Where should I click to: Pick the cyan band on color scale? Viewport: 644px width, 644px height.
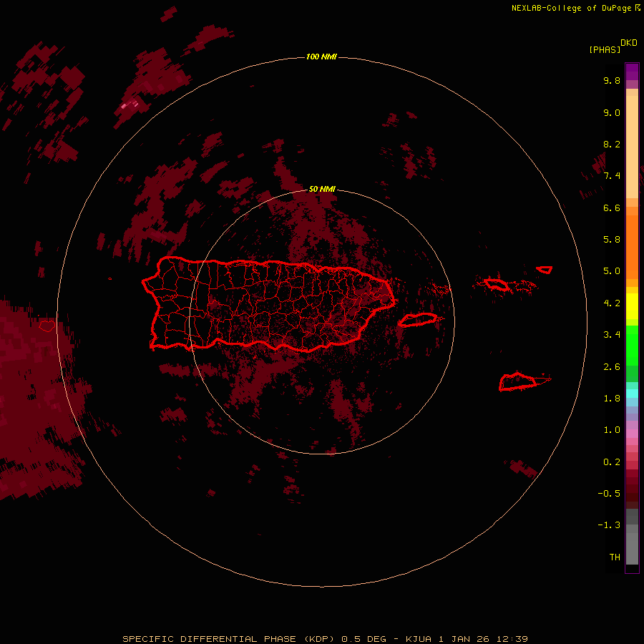coord(632,394)
